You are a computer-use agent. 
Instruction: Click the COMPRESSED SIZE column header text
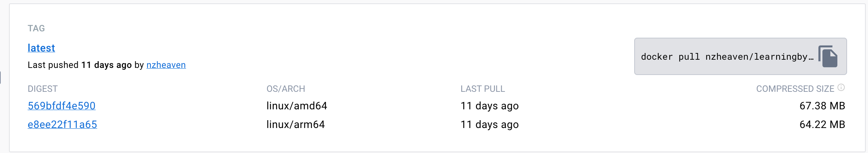[x=795, y=89]
